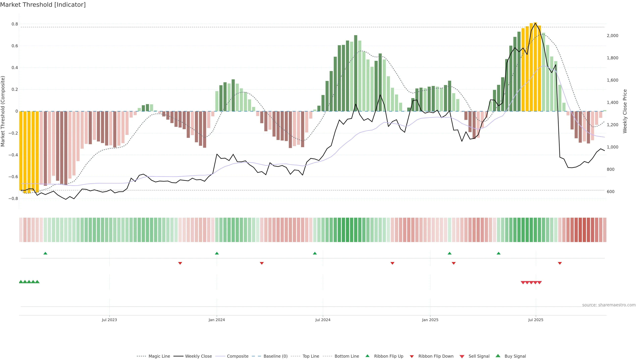
Task: Select the last Ribbon Flip Down marker after Jul 2025
Action: (x=560, y=263)
